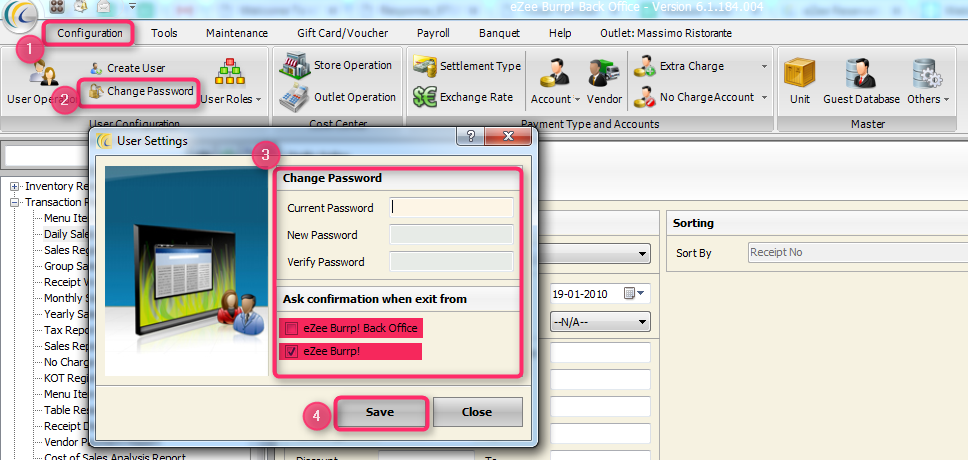The image size is (968, 460).
Task: Select the KOT Register tree item
Action: [x=67, y=378]
